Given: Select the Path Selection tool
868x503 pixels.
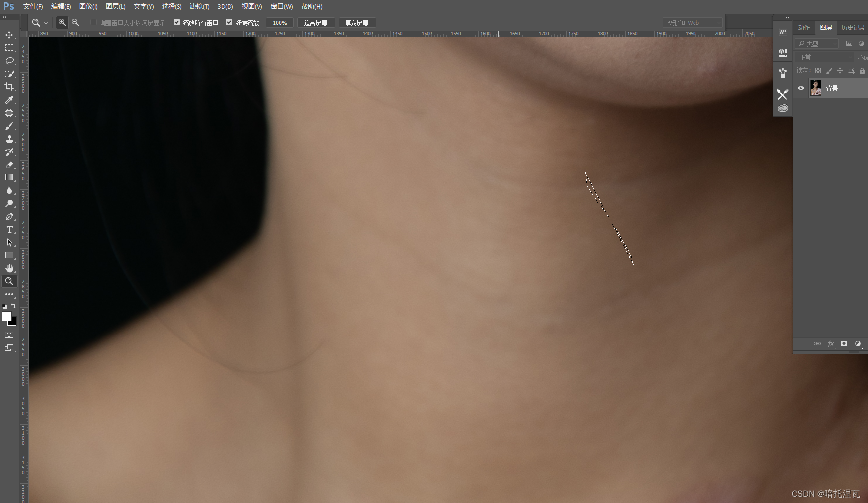Looking at the screenshot, I should tap(9, 243).
